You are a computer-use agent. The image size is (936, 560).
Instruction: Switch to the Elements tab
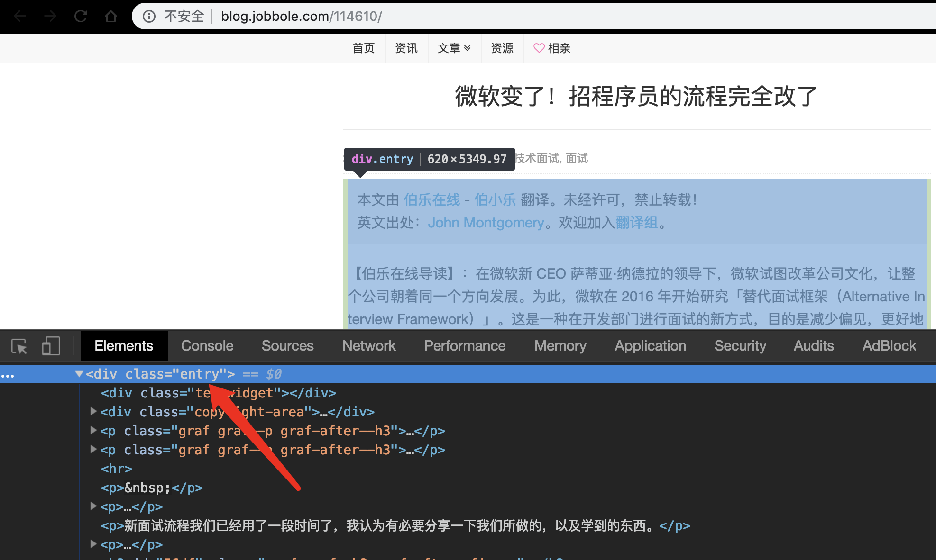pos(124,346)
